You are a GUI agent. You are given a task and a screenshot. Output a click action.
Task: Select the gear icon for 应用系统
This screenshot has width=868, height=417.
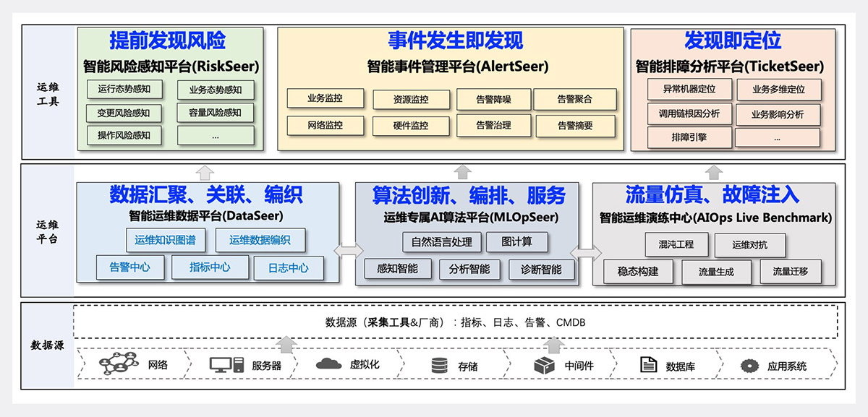749,366
